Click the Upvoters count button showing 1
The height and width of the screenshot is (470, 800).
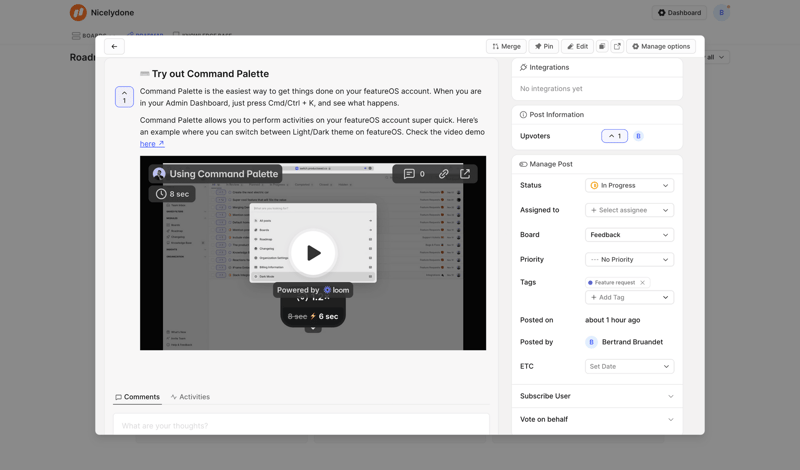point(614,136)
